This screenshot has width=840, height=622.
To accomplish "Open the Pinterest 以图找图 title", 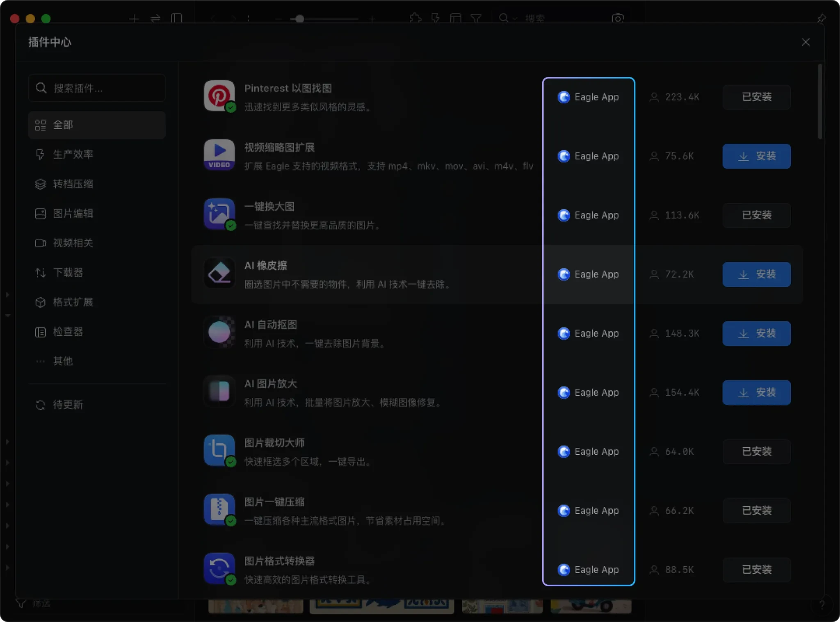I will [x=288, y=88].
